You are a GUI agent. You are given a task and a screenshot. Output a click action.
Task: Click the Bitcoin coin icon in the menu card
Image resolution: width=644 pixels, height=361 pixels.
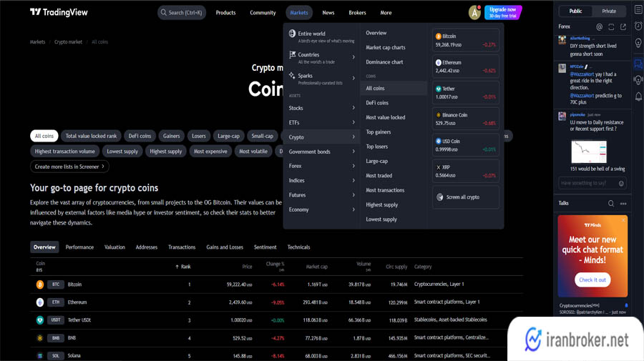438,36
